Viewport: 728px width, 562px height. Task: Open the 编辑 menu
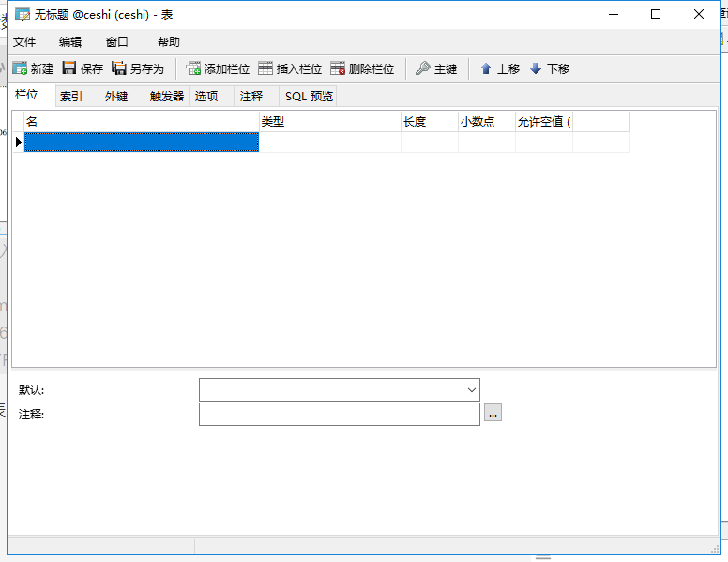tap(70, 42)
